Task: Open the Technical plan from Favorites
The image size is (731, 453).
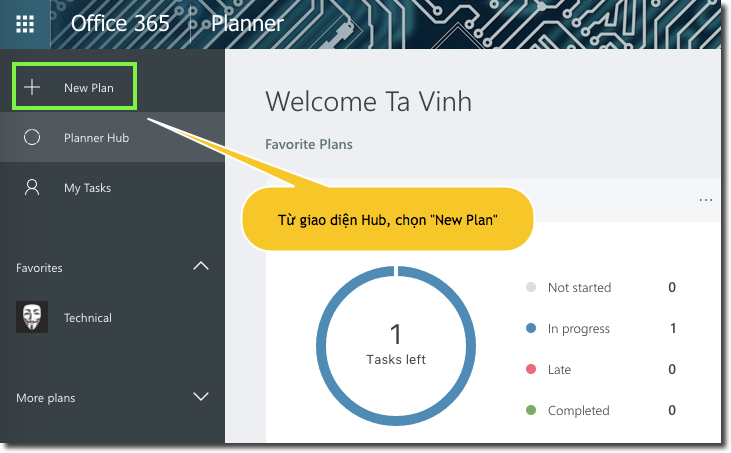Action: [88, 318]
